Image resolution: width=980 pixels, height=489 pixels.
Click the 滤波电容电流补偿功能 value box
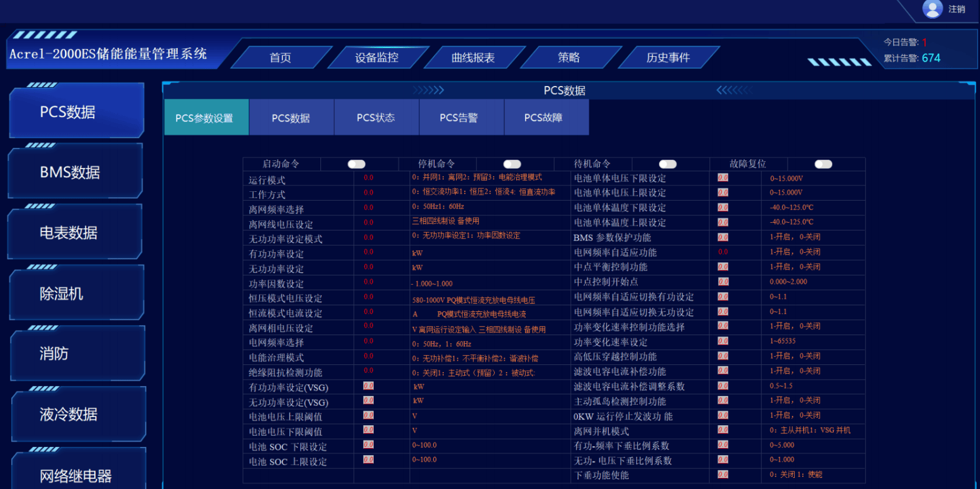click(x=723, y=371)
